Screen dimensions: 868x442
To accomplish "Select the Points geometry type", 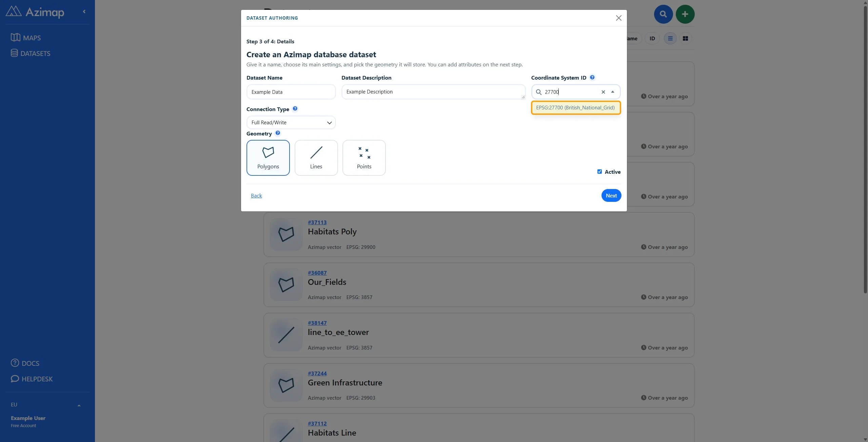I will coord(364,158).
